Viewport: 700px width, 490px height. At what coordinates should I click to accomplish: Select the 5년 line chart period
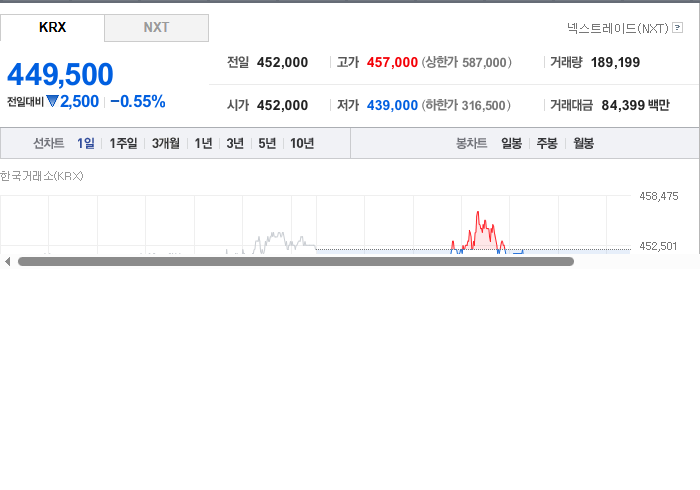coord(267,143)
